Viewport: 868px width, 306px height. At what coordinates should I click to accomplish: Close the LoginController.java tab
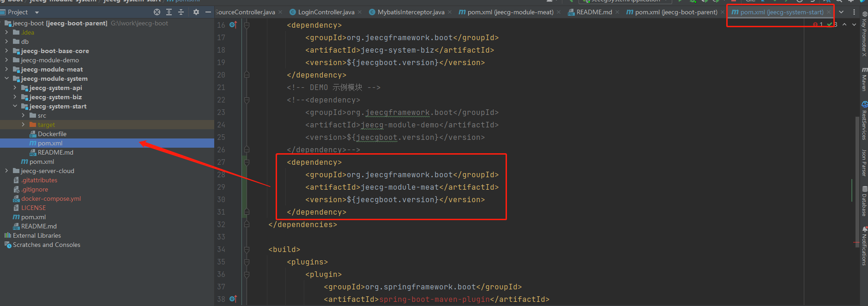point(360,12)
